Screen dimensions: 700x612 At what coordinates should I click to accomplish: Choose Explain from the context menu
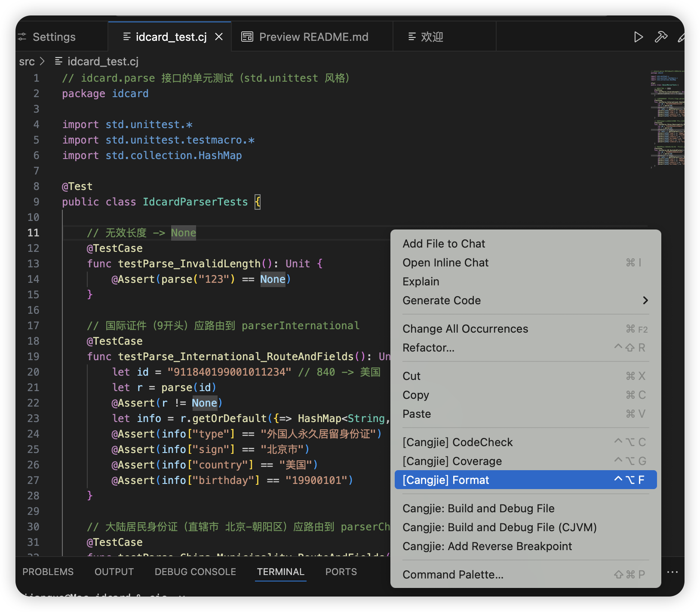tap(525, 282)
